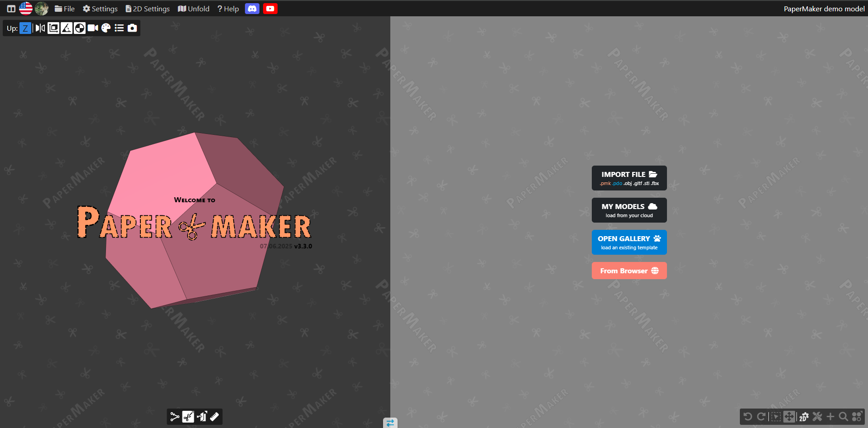Swap the 3D and 2D panels

coord(390,423)
